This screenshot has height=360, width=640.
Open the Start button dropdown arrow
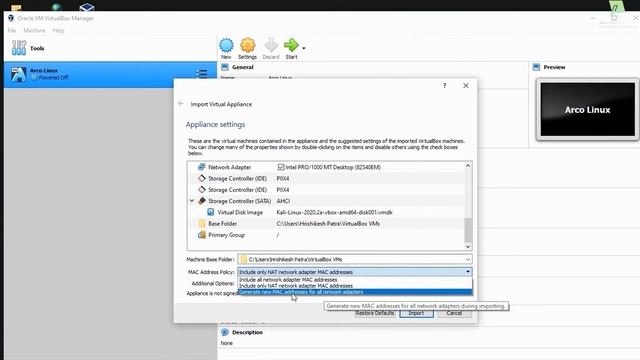[x=304, y=48]
